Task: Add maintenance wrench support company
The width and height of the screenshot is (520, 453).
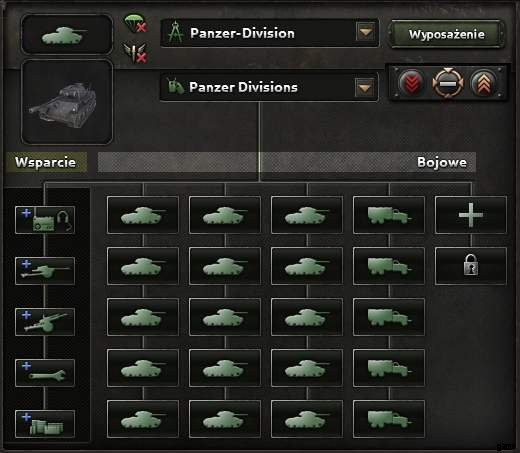Action: [x=45, y=373]
